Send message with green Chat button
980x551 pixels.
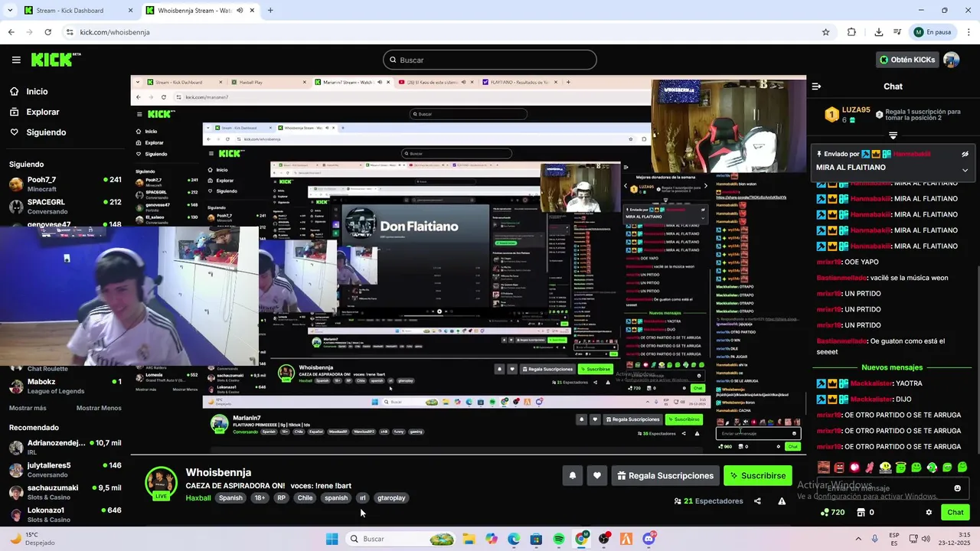click(x=955, y=513)
